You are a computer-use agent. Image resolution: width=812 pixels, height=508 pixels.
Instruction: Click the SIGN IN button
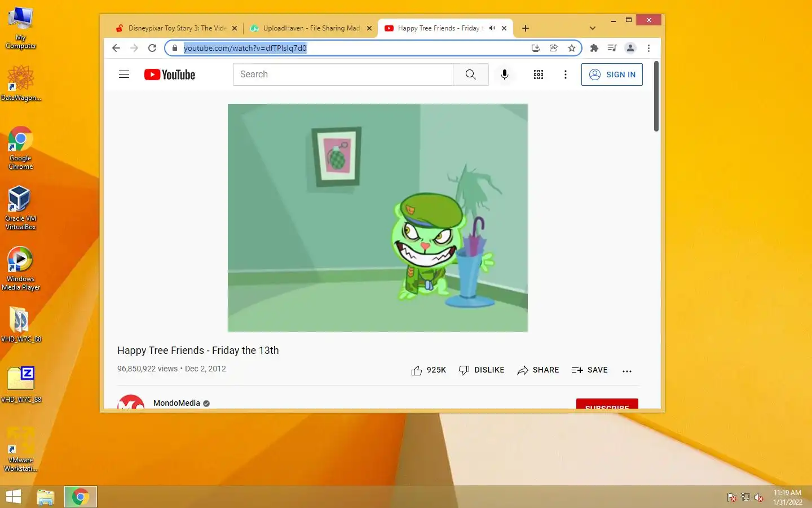point(612,75)
